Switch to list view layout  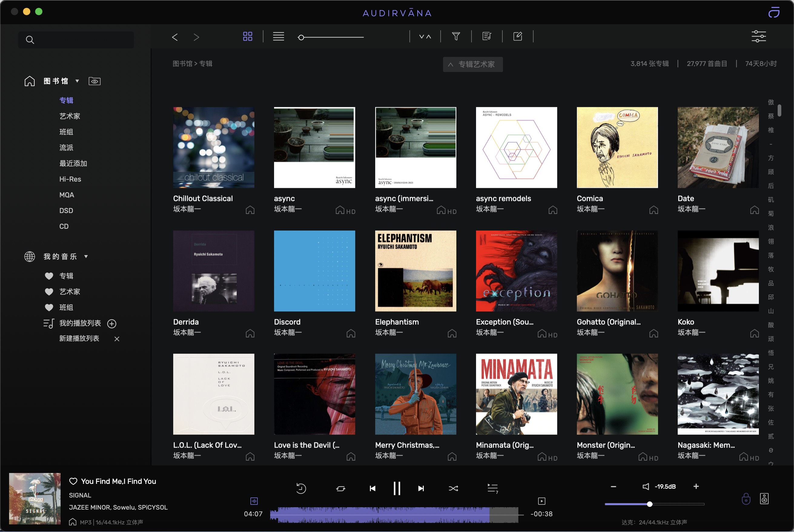278,36
